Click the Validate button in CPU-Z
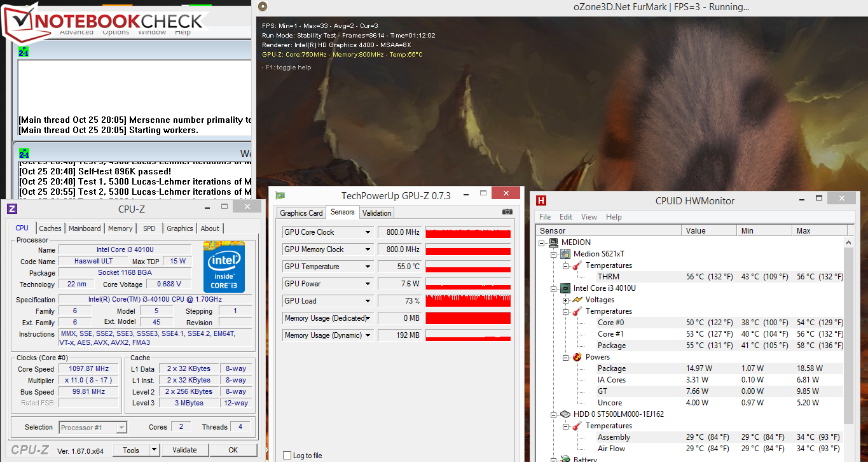The width and height of the screenshot is (868, 462). click(x=184, y=450)
